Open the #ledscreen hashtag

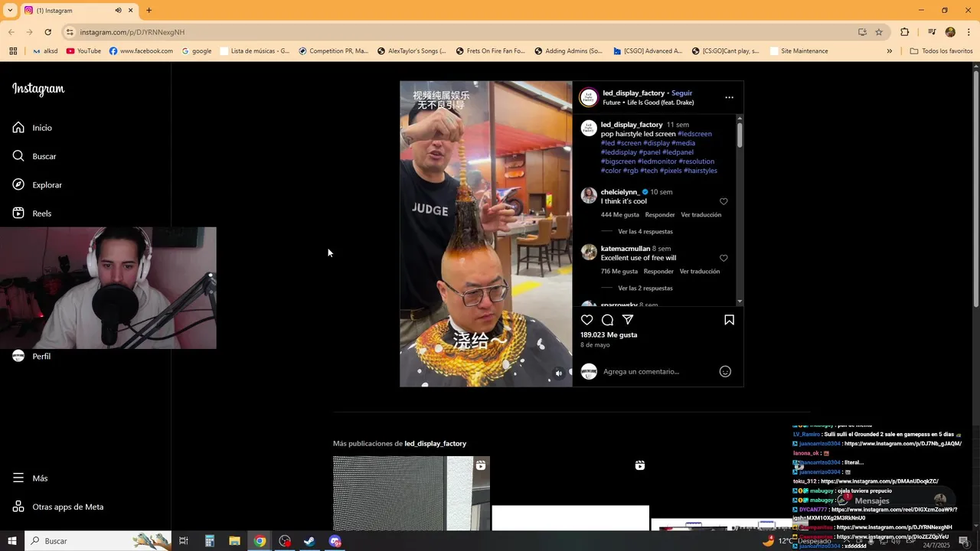tap(694, 134)
